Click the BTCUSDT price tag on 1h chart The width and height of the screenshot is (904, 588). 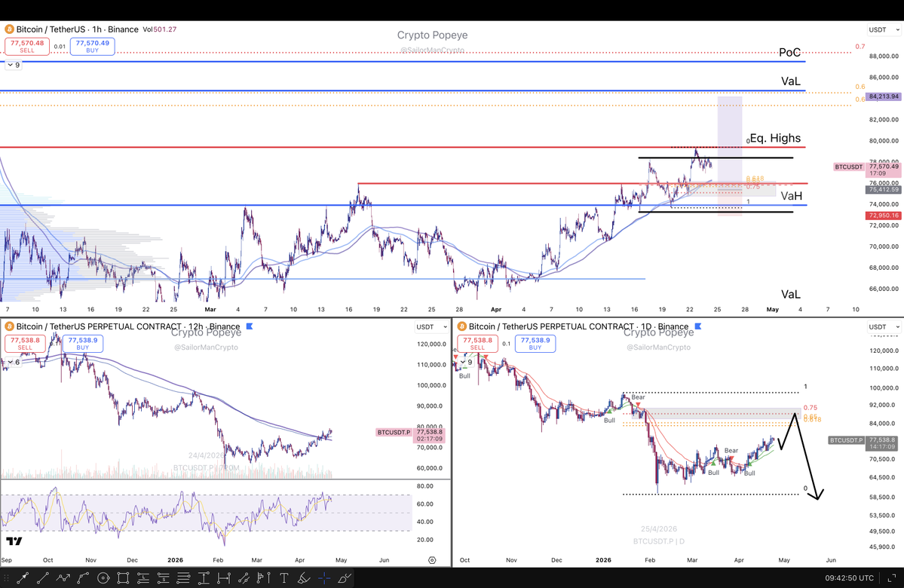[849, 167]
